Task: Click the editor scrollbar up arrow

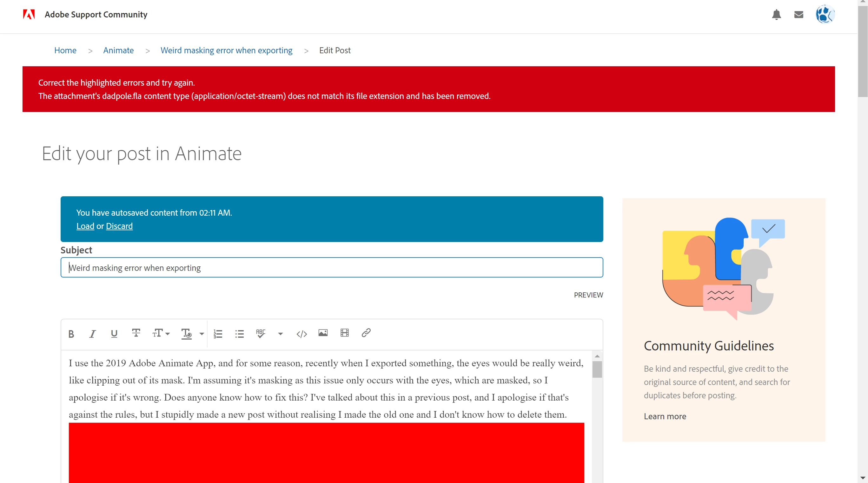Action: click(597, 356)
